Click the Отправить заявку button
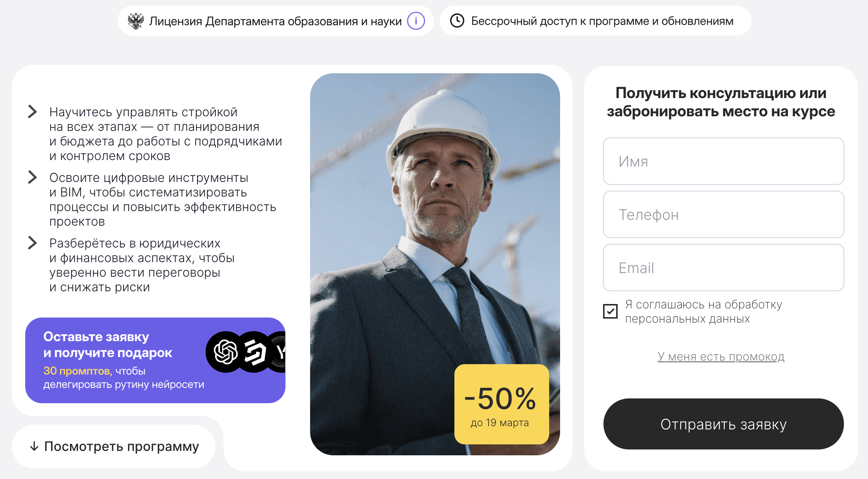The width and height of the screenshot is (868, 479). point(723,424)
